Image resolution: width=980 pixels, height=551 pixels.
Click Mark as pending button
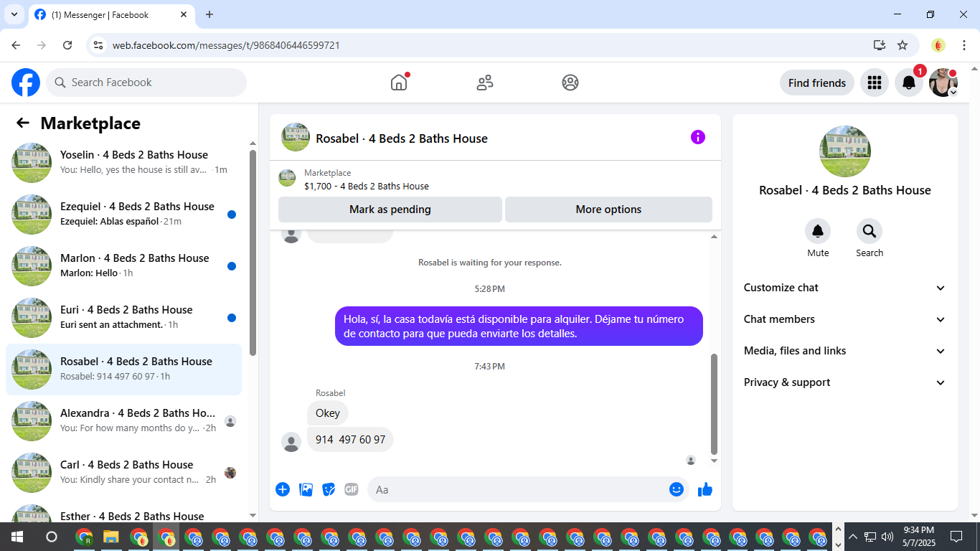click(390, 209)
